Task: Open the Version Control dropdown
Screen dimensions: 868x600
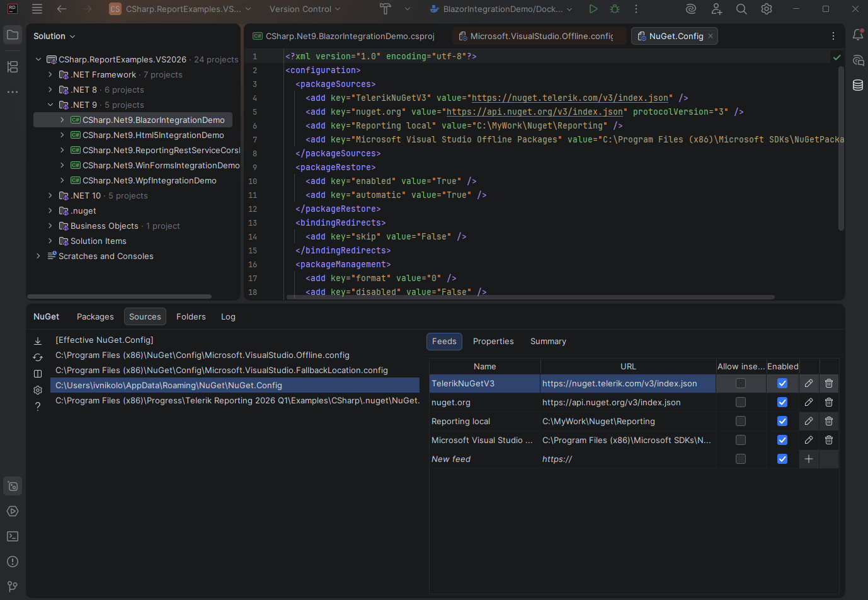Action: (x=304, y=9)
